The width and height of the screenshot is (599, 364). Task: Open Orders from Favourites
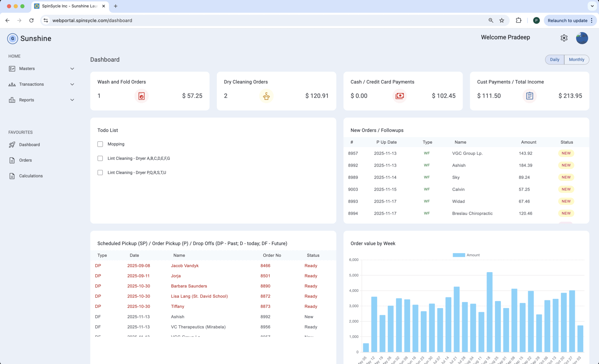25,160
